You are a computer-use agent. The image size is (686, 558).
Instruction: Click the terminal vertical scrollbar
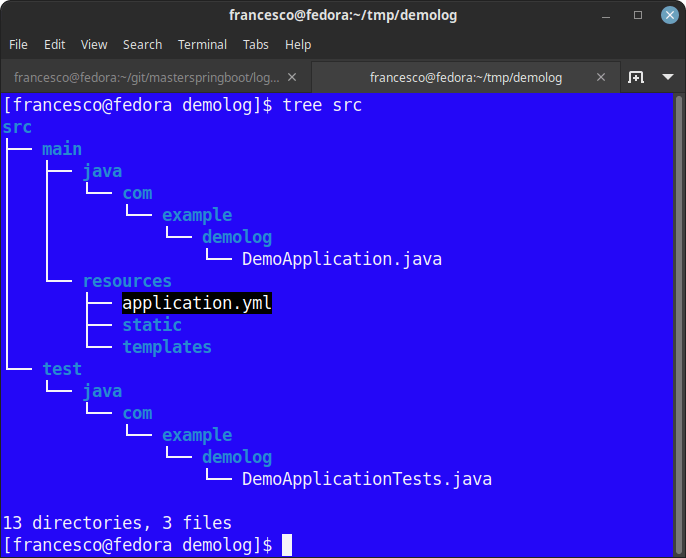point(679,324)
